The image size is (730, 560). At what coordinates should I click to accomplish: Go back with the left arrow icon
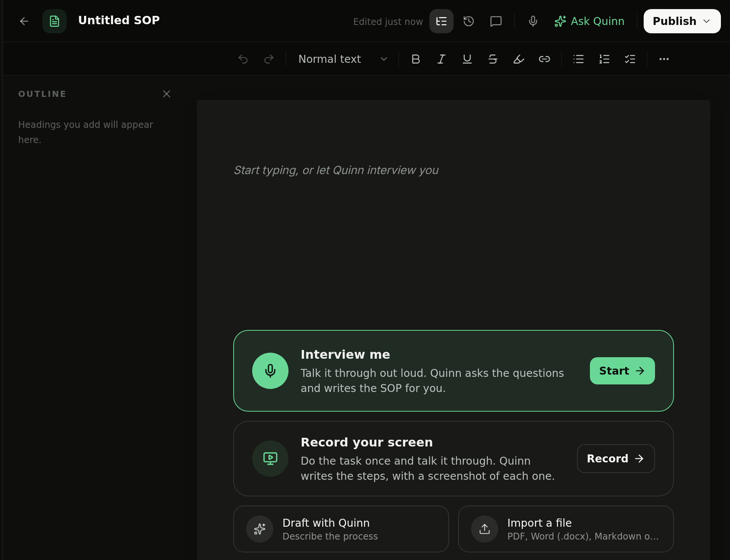(24, 21)
